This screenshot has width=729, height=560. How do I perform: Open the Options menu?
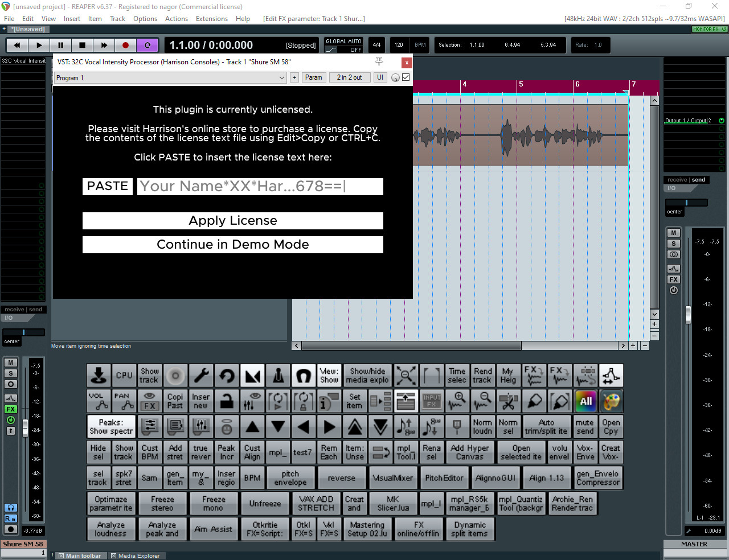coord(145,19)
